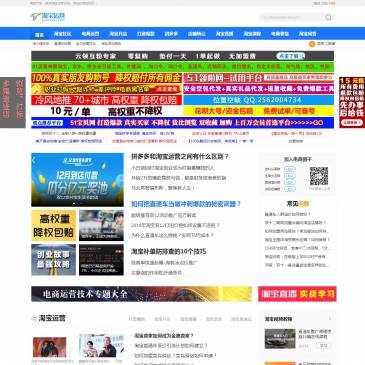The height and width of the screenshot is (365, 365).
Task: Go to previous carousel slide arrow
Action: tap(34, 160)
